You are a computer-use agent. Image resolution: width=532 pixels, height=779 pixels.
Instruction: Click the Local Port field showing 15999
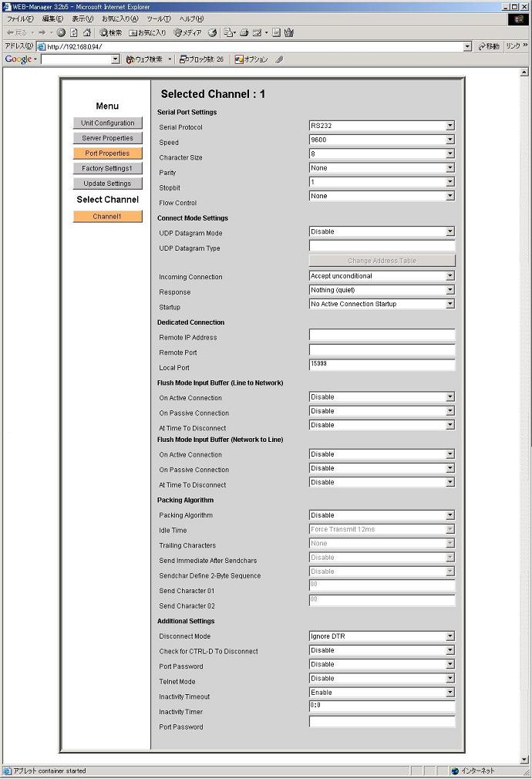coord(382,365)
